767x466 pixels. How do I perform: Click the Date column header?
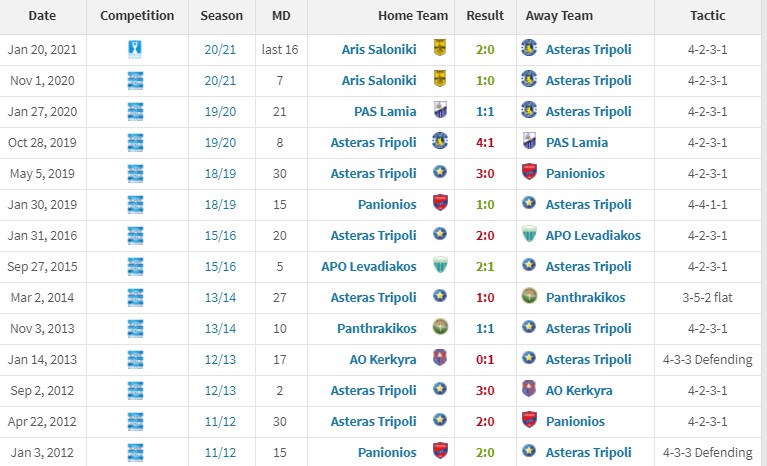[43, 16]
